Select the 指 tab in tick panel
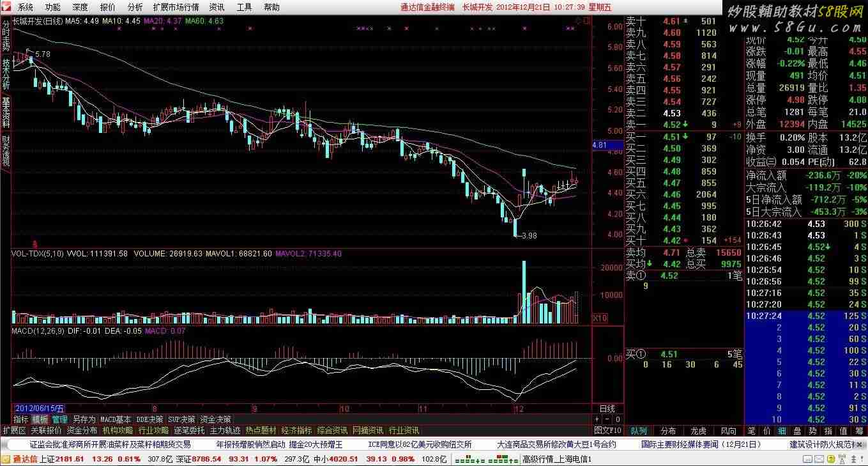 pos(828,431)
